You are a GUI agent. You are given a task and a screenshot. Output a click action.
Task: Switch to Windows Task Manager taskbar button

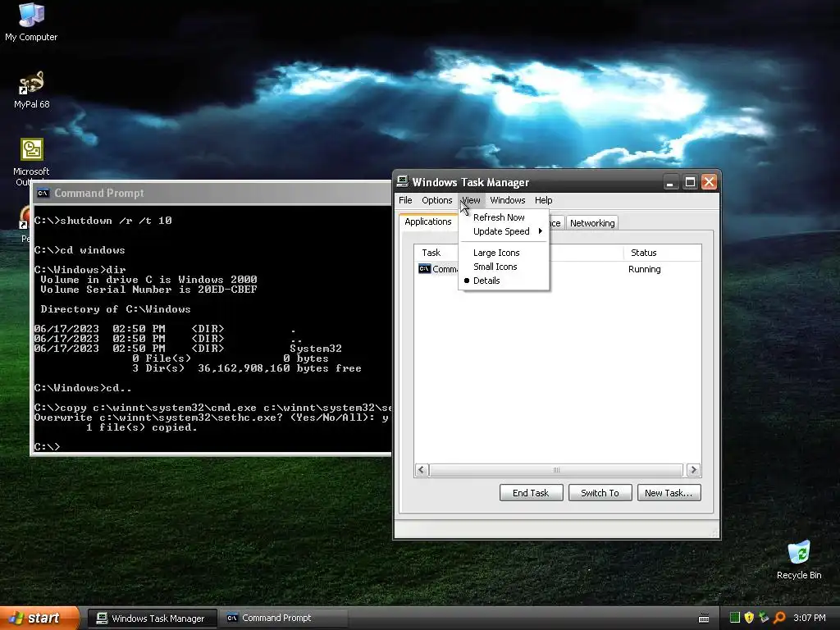tap(153, 619)
